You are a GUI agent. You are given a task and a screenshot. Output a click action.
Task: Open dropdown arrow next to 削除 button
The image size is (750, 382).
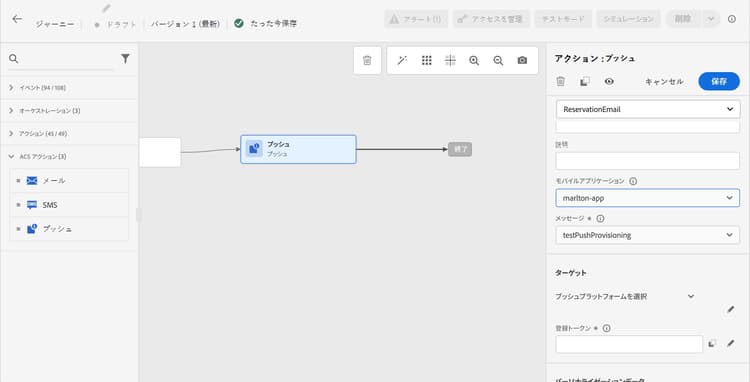711,19
